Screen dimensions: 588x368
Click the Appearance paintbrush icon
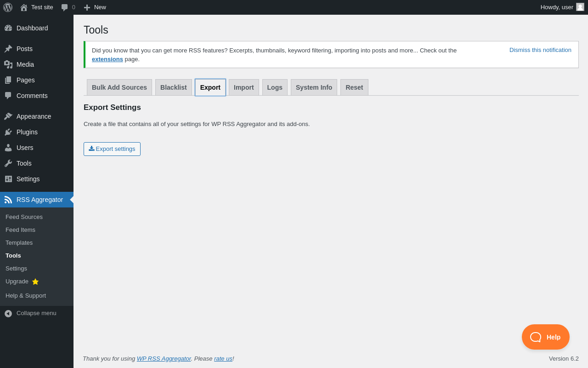[x=8, y=116]
